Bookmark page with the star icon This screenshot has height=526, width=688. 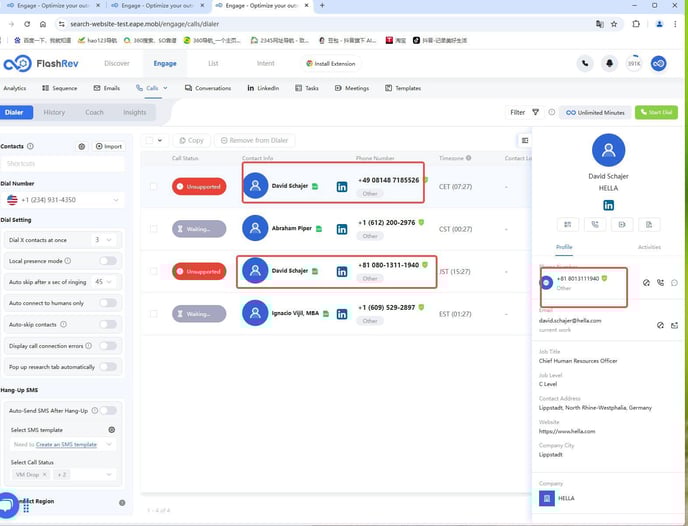click(x=614, y=24)
